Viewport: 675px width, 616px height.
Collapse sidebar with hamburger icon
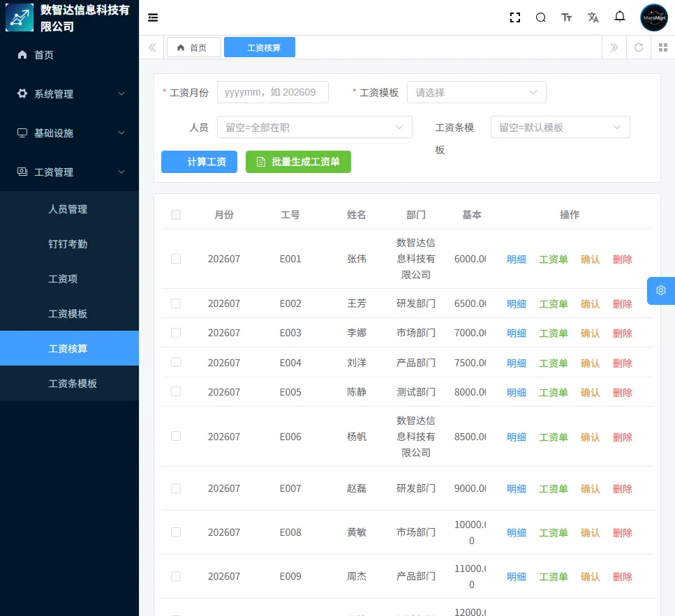tap(153, 17)
